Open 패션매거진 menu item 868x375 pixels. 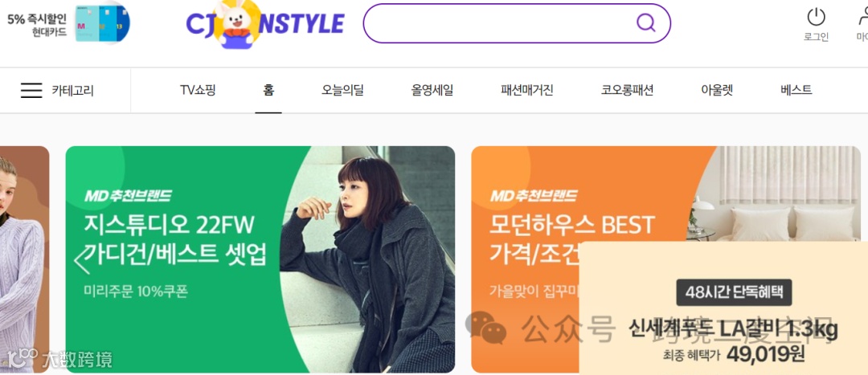click(527, 91)
